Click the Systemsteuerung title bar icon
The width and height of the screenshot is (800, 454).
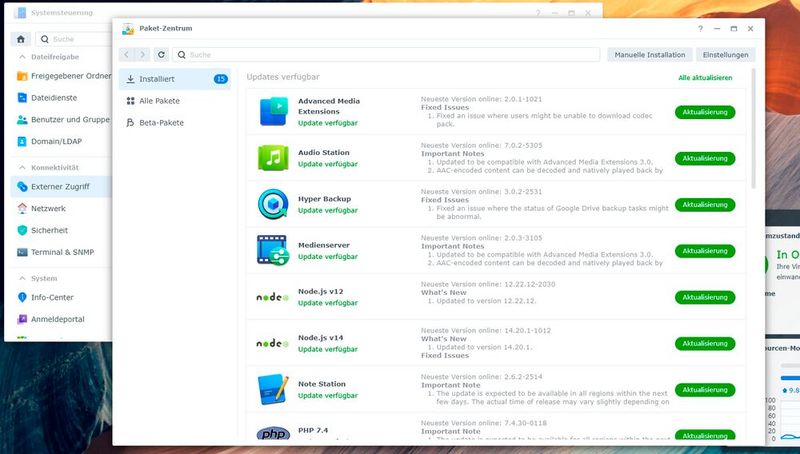click(x=20, y=12)
